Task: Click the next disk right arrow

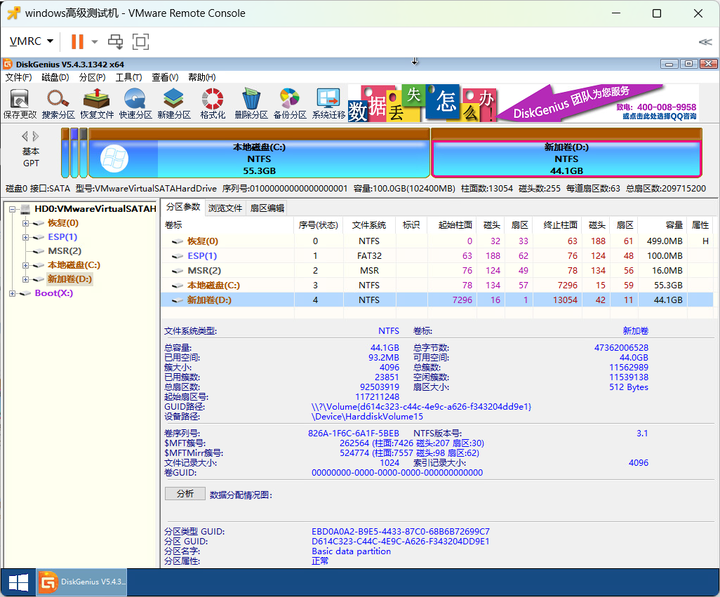Action: 36,136
